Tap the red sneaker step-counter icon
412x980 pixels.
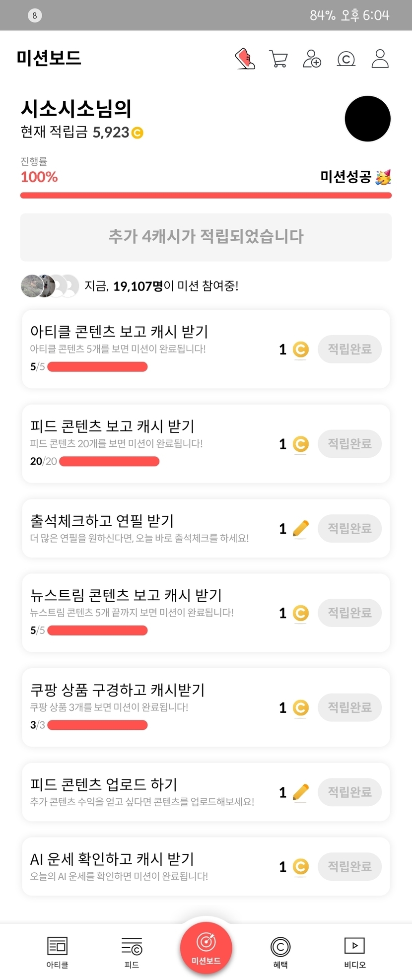(x=245, y=59)
